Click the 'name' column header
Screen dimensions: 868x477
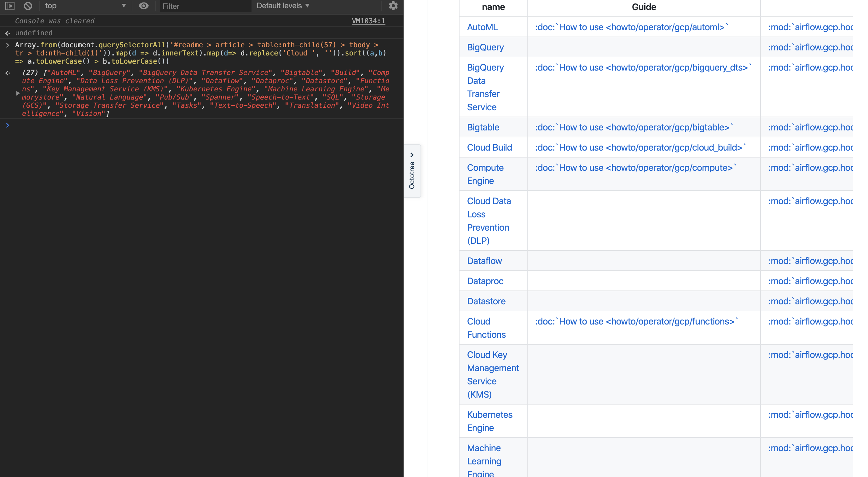pos(493,7)
